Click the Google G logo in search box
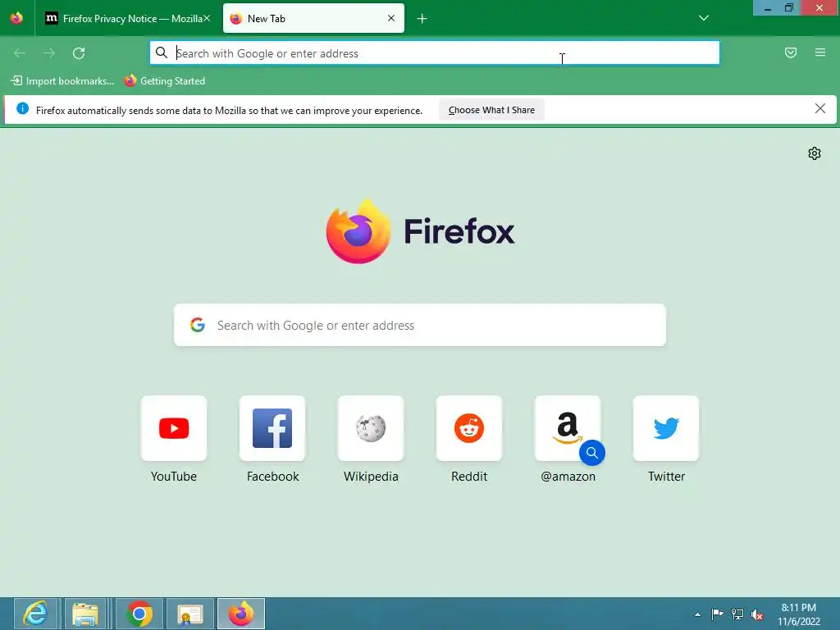This screenshot has width=840, height=630. 198,325
